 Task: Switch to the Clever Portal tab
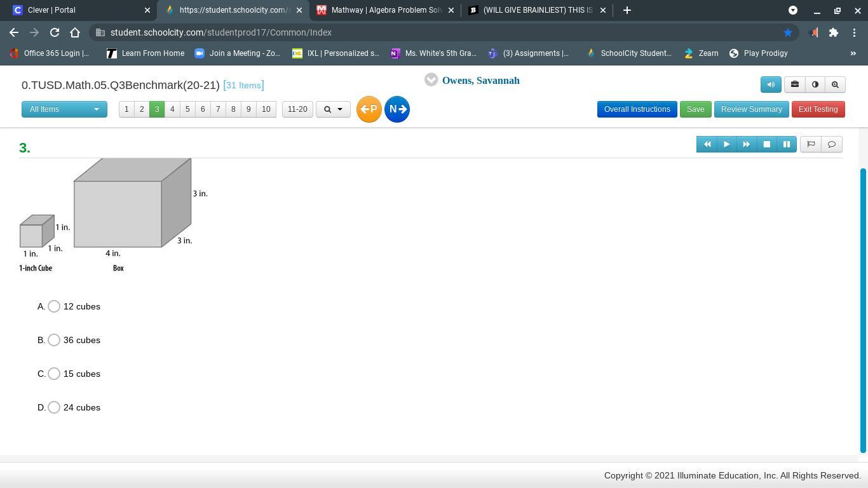(79, 10)
